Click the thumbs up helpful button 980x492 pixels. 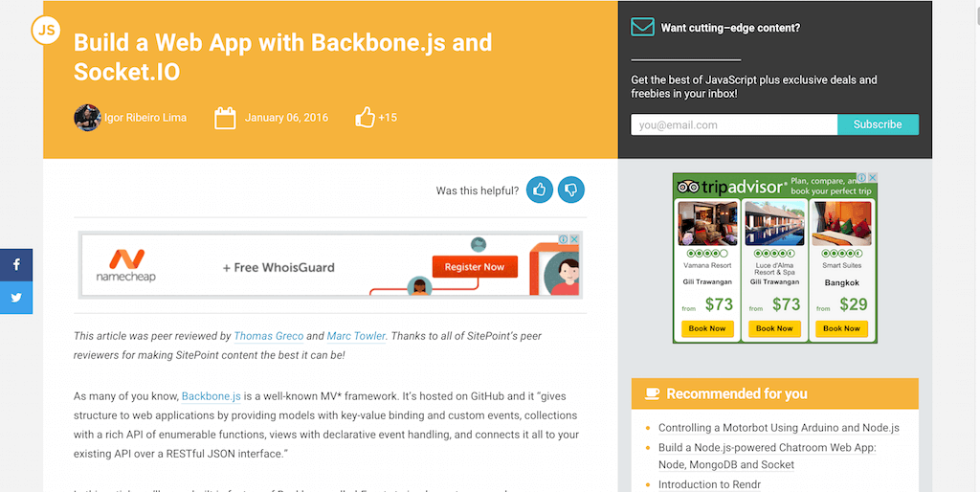tap(540, 190)
